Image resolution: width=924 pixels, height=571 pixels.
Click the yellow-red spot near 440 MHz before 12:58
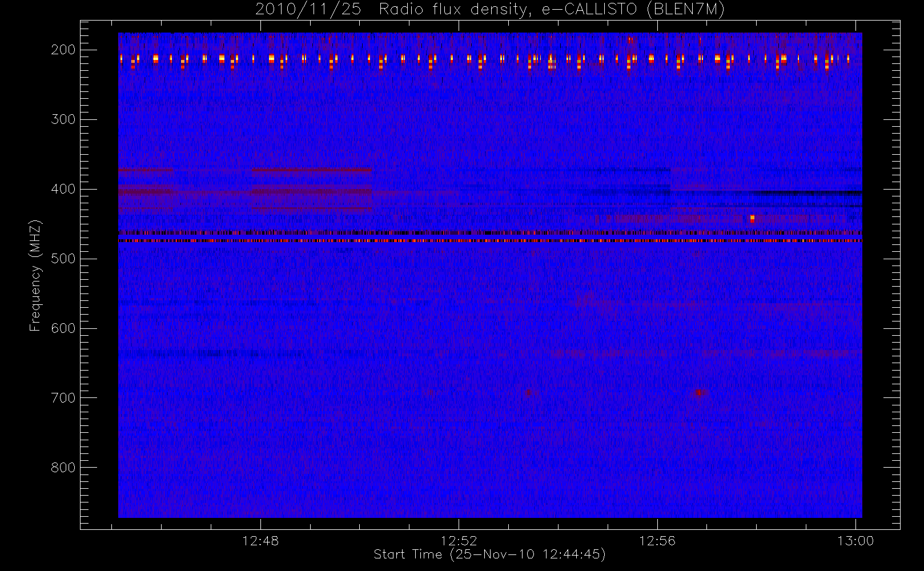pos(752,218)
